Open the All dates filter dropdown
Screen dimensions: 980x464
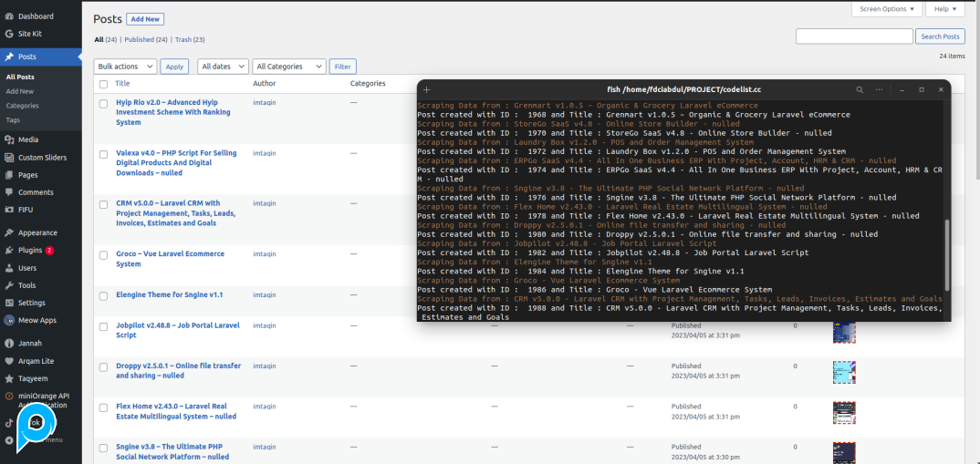click(x=222, y=67)
